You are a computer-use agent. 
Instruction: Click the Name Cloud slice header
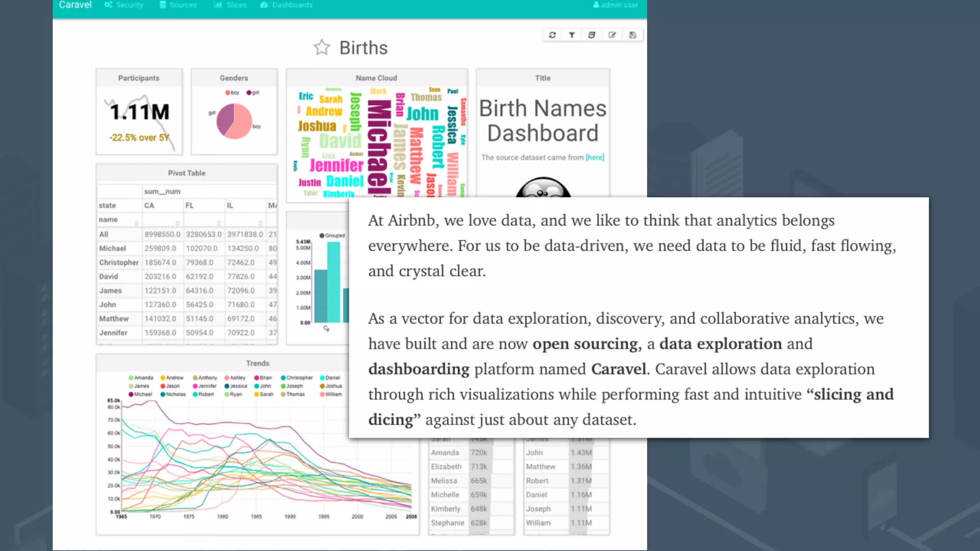(x=377, y=78)
